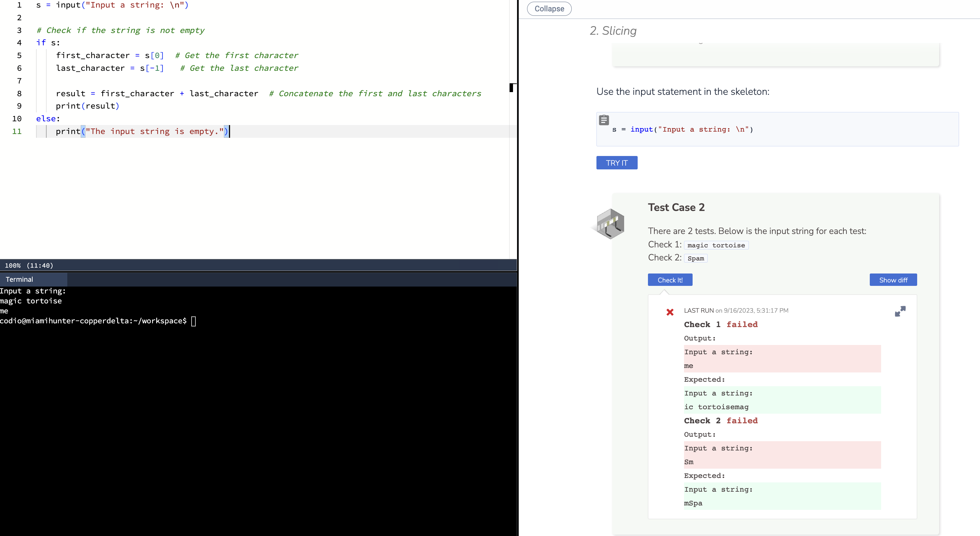The image size is (980, 536).
Task: Click the LAST RUN timestamp text
Action: 736,310
